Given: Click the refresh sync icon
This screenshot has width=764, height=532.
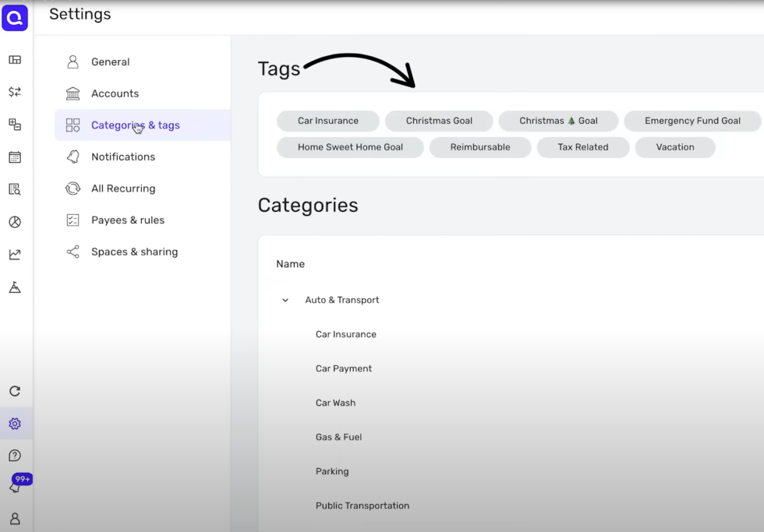Looking at the screenshot, I should pyautogui.click(x=15, y=391).
